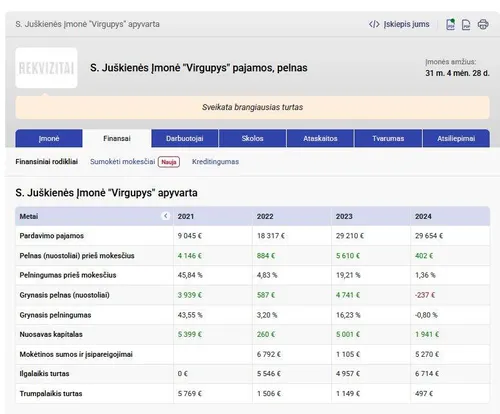This screenshot has width=500, height=414.
Task: Download the PDF document icon
Action: coord(450,24)
